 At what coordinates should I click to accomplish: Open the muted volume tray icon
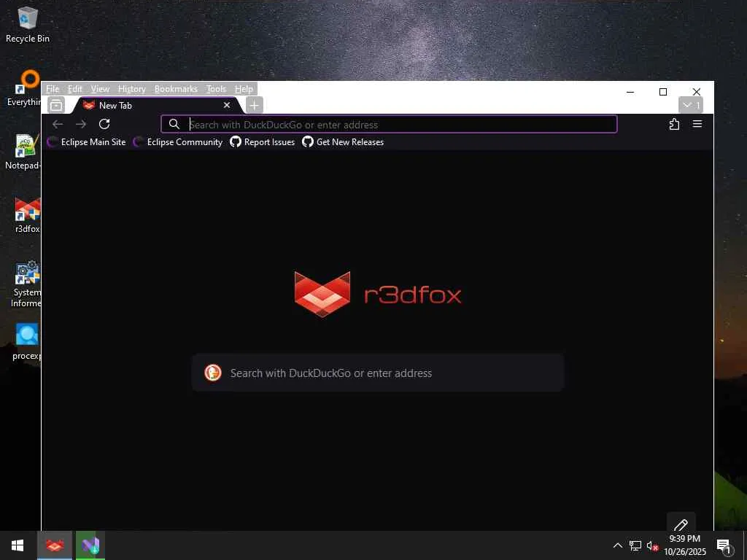tap(652, 545)
